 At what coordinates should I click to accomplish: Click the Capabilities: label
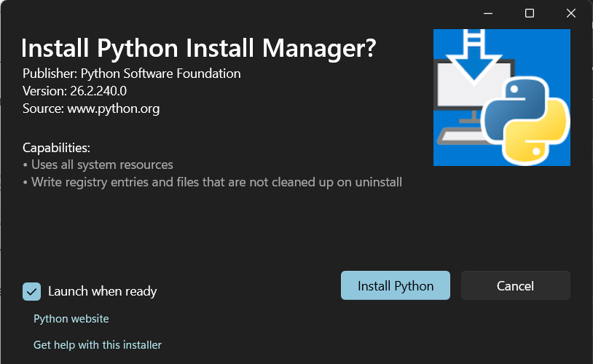(x=56, y=148)
